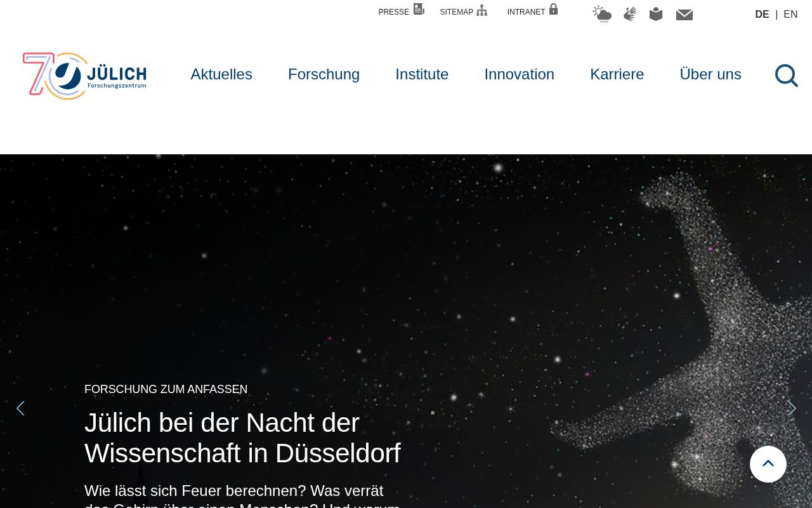This screenshot has height=508, width=812.
Task: Open the easy language book icon
Action: click(656, 14)
